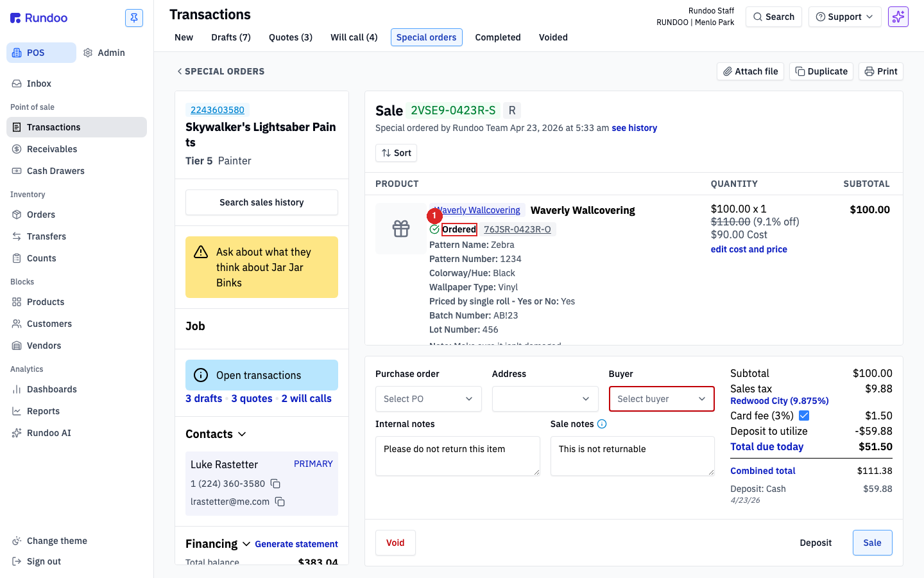This screenshot has height=578, width=924.
Task: Attach a file to this sale
Action: click(x=750, y=71)
